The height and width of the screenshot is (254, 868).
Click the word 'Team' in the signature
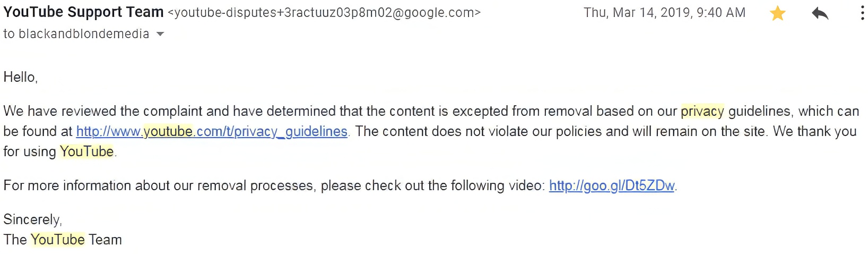(105, 240)
